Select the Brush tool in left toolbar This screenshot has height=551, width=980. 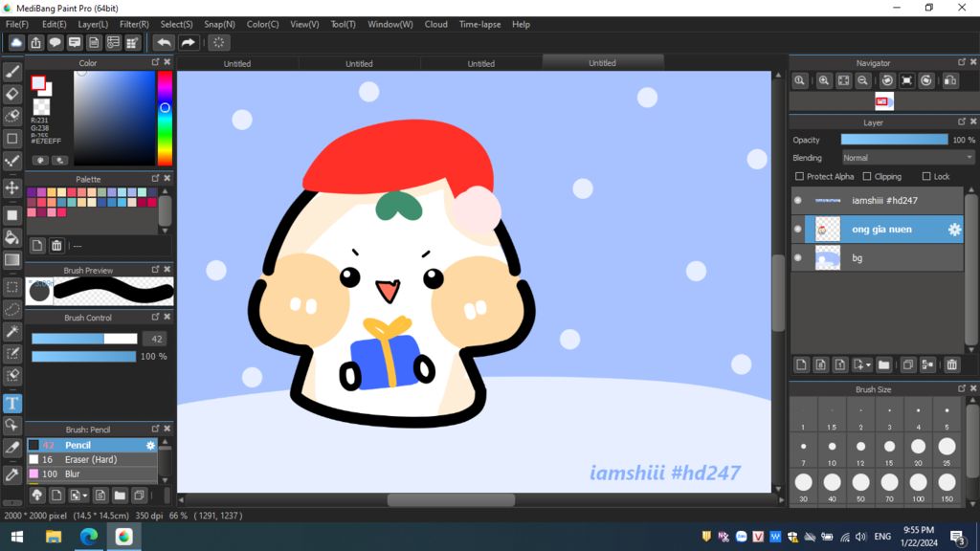(11, 72)
